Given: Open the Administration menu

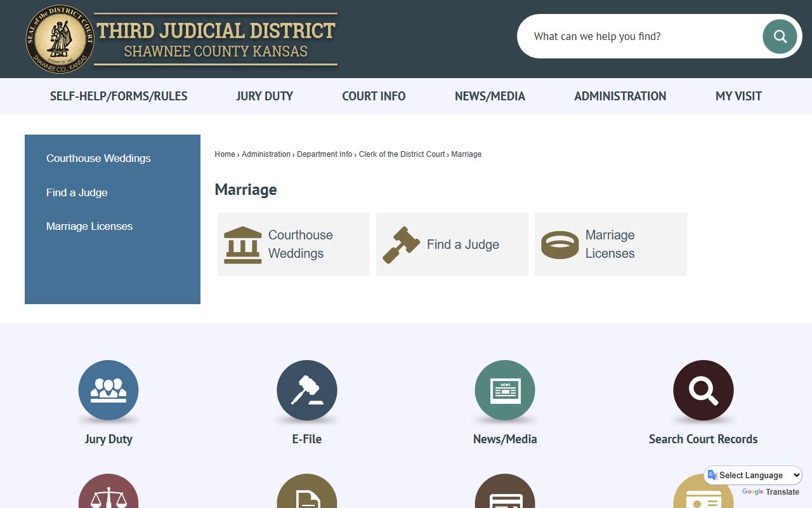Looking at the screenshot, I should pos(620,96).
